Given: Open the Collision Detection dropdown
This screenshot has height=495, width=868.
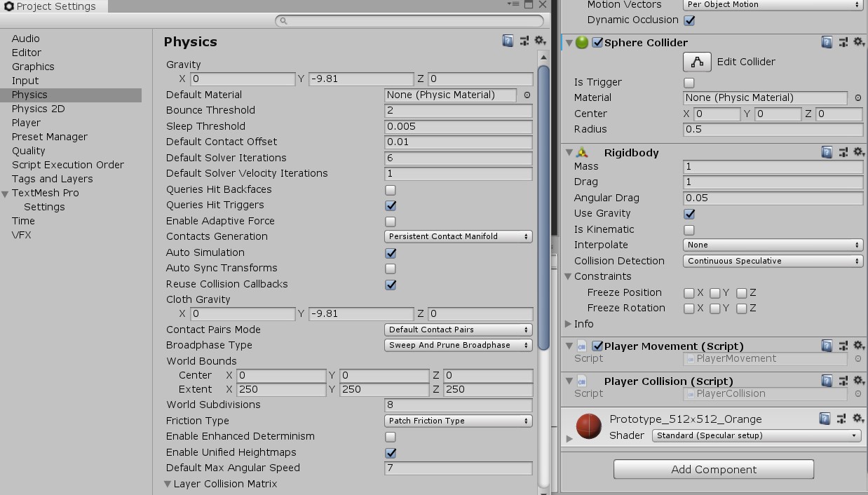Looking at the screenshot, I should pyautogui.click(x=773, y=260).
